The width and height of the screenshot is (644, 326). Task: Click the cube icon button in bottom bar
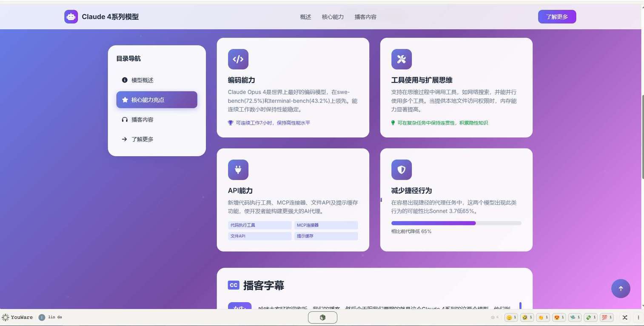point(322,317)
